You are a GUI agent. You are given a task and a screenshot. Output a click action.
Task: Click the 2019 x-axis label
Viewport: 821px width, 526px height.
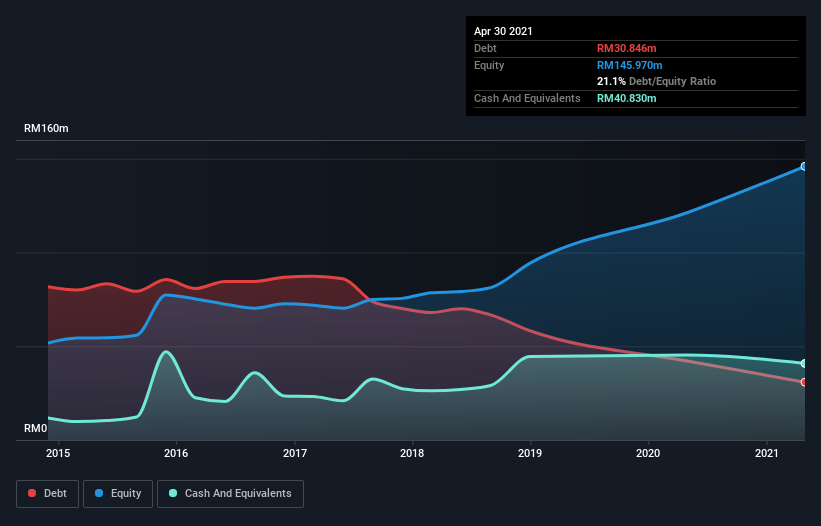tap(530, 453)
